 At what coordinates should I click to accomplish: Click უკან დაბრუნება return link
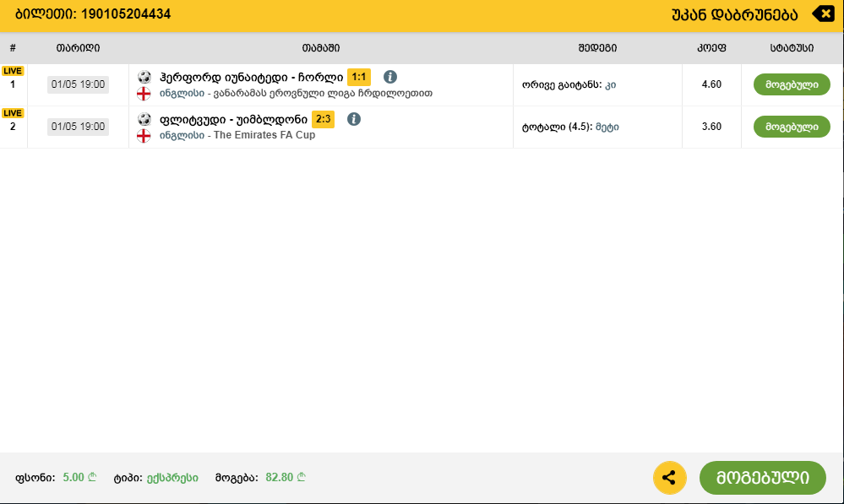(x=735, y=14)
